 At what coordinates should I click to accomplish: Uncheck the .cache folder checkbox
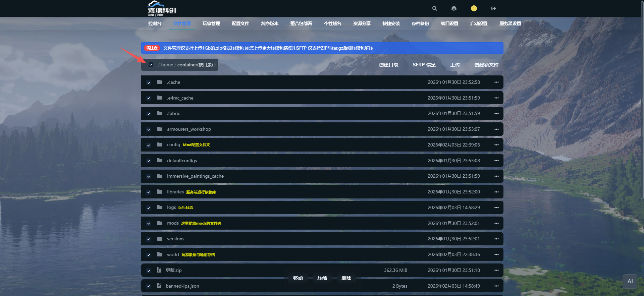tap(149, 82)
